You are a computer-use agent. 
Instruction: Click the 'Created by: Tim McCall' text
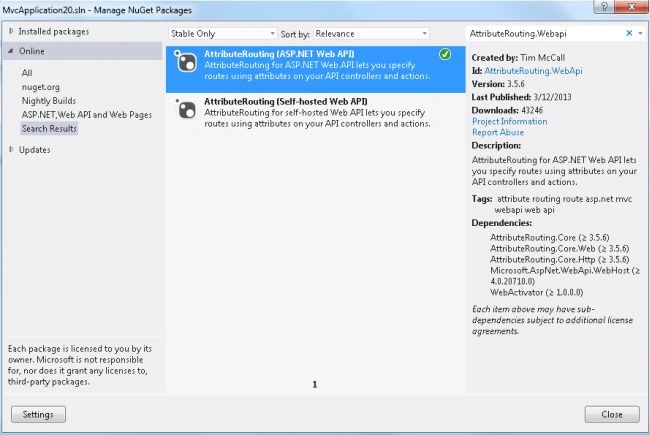tap(518, 58)
